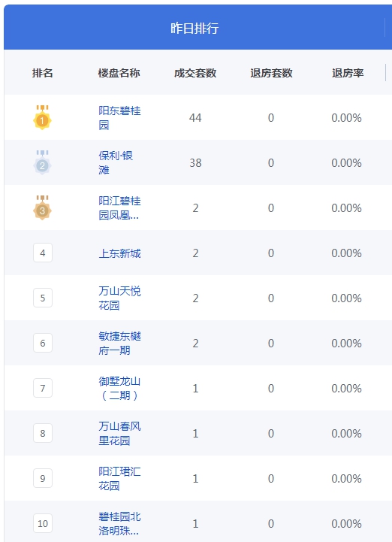Open the 万山春风里花园 property link

click(x=119, y=434)
